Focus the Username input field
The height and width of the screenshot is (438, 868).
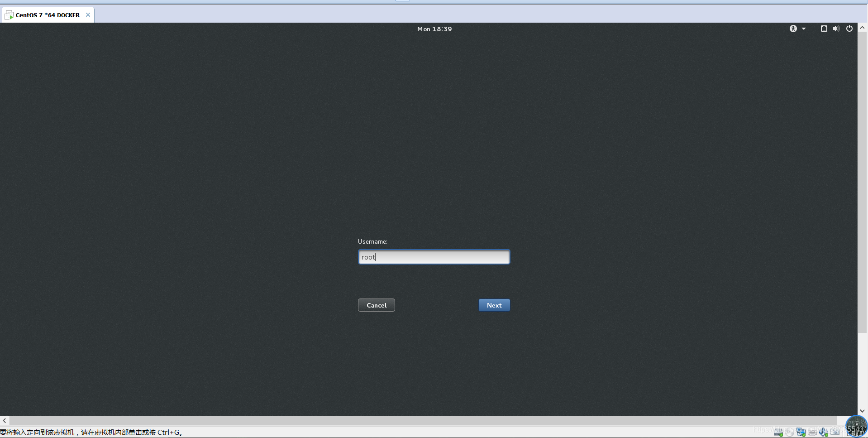[x=434, y=257]
